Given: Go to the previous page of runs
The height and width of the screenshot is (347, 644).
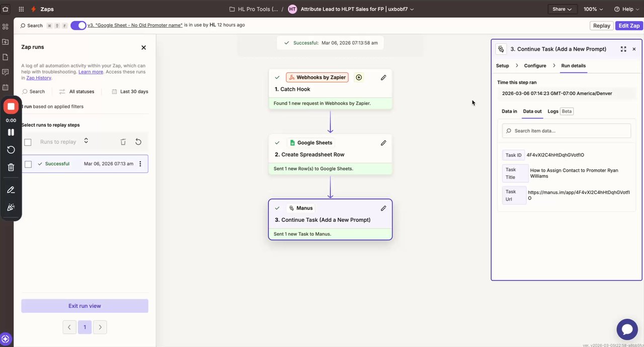Looking at the screenshot, I should 69,327.
